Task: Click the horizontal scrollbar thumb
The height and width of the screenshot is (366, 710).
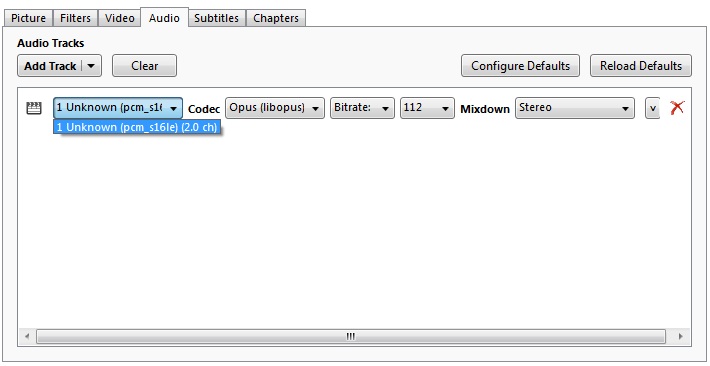Action: (x=351, y=337)
